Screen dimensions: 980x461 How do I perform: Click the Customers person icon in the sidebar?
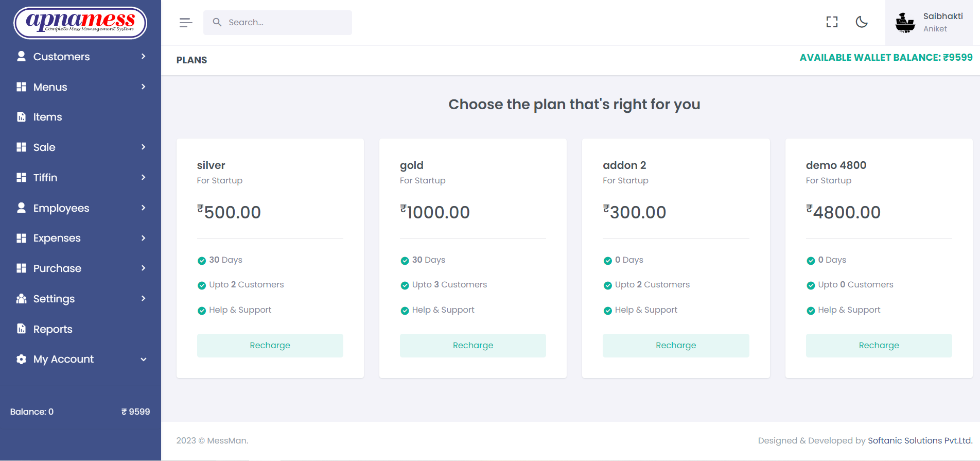coord(21,56)
